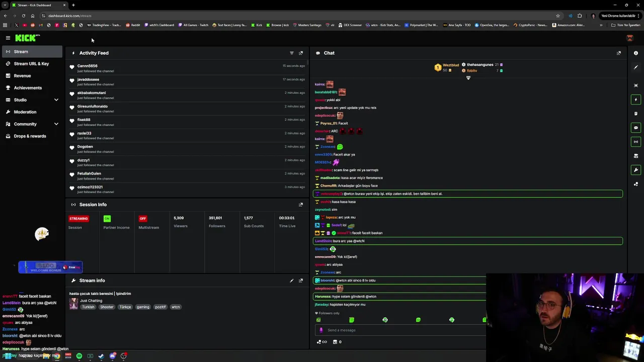Click the gaming stream tag
This screenshot has width=644, height=362.
click(143, 307)
